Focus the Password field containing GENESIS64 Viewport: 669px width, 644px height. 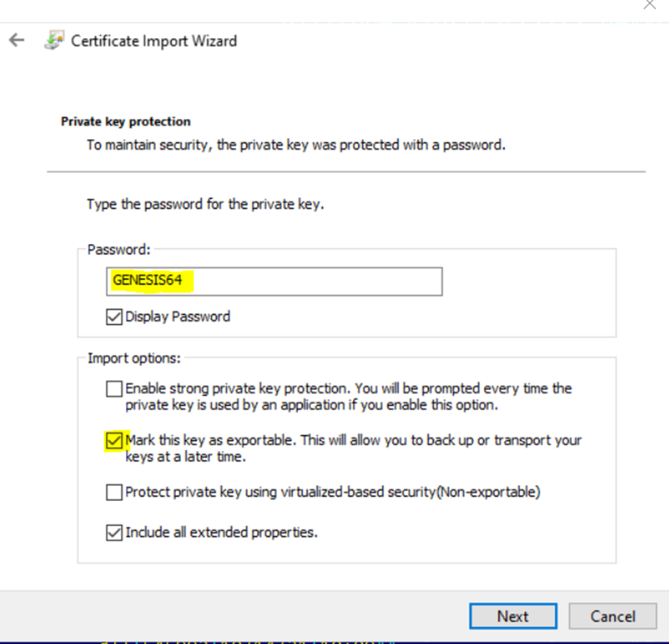pos(274,281)
